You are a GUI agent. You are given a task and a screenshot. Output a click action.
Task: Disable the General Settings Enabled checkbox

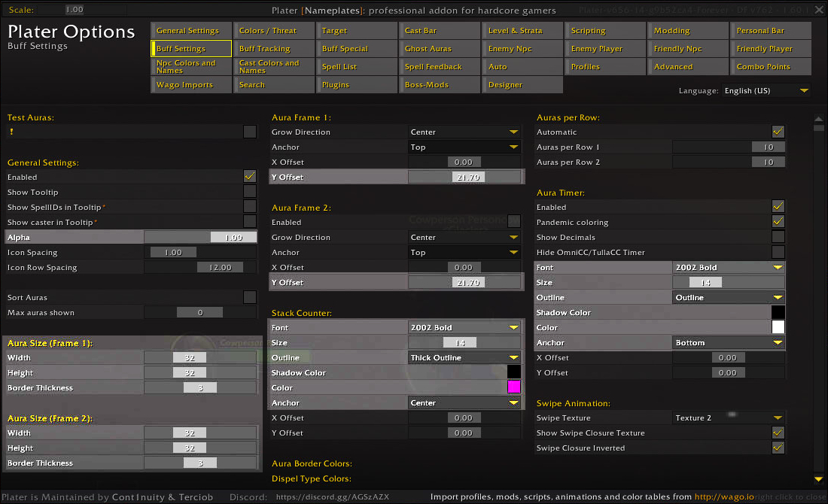click(250, 176)
